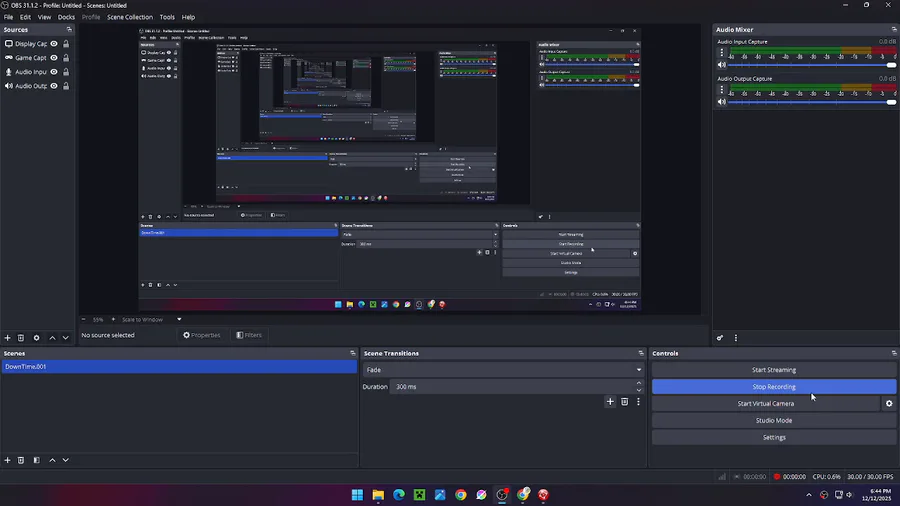900x506 pixels.
Task: Lock the Audio Output source
Action: click(66, 85)
